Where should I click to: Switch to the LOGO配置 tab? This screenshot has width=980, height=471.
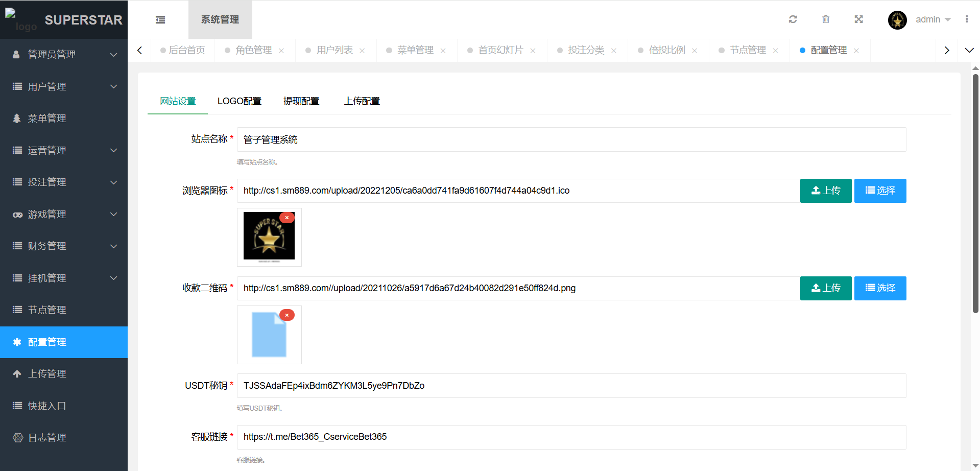[239, 101]
